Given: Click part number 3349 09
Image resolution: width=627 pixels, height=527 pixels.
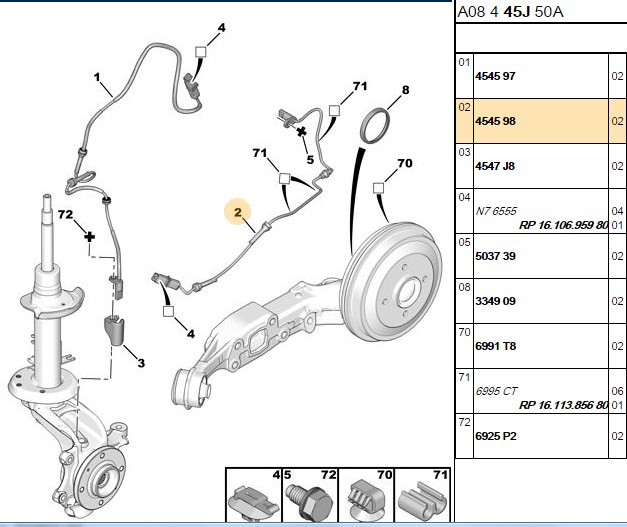Looking at the screenshot, I should point(495,301).
